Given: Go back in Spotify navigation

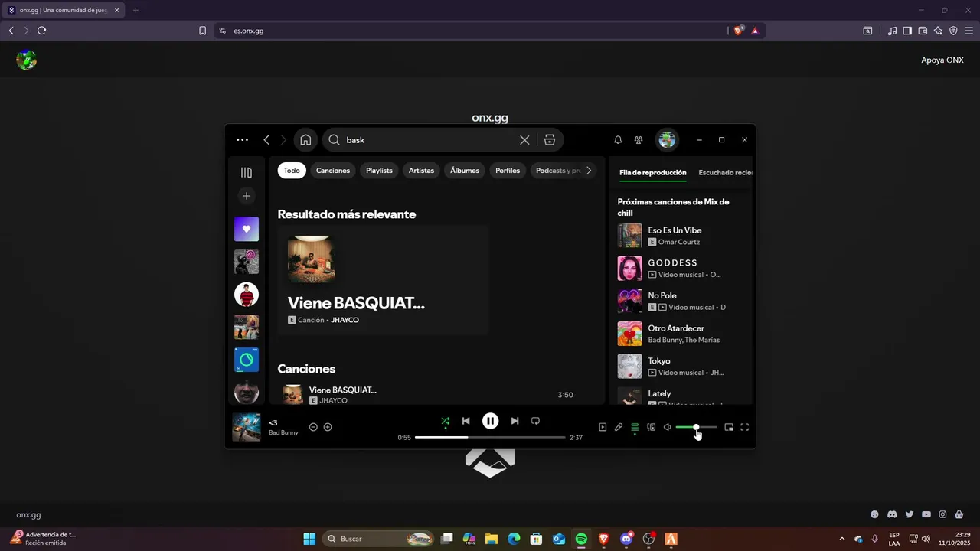Looking at the screenshot, I should (266, 140).
